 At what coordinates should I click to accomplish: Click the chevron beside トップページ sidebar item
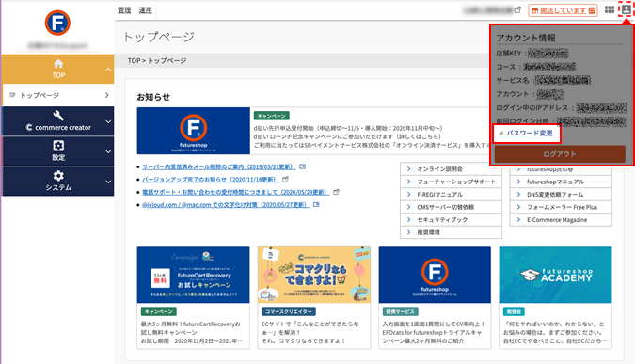pos(106,95)
